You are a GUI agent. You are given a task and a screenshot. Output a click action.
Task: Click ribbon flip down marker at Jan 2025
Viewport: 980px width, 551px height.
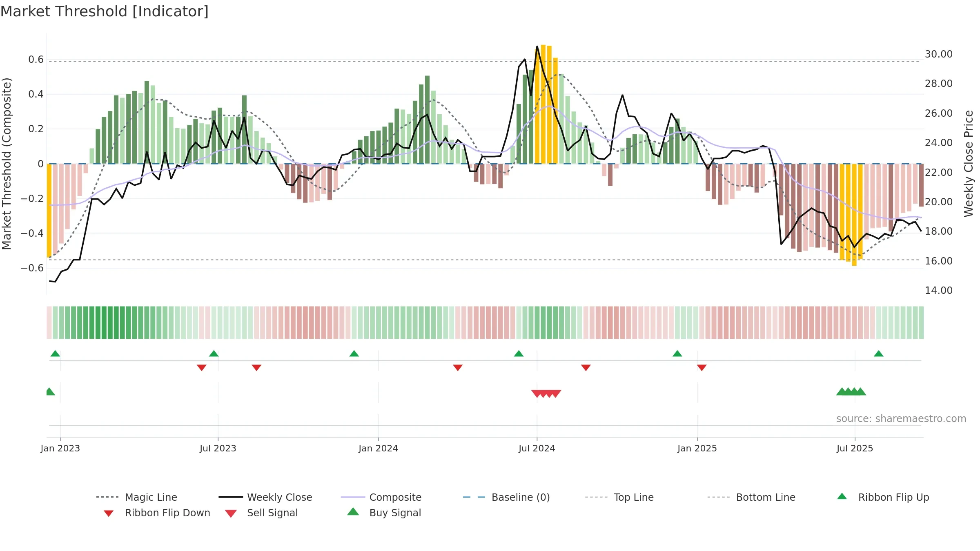tap(702, 368)
